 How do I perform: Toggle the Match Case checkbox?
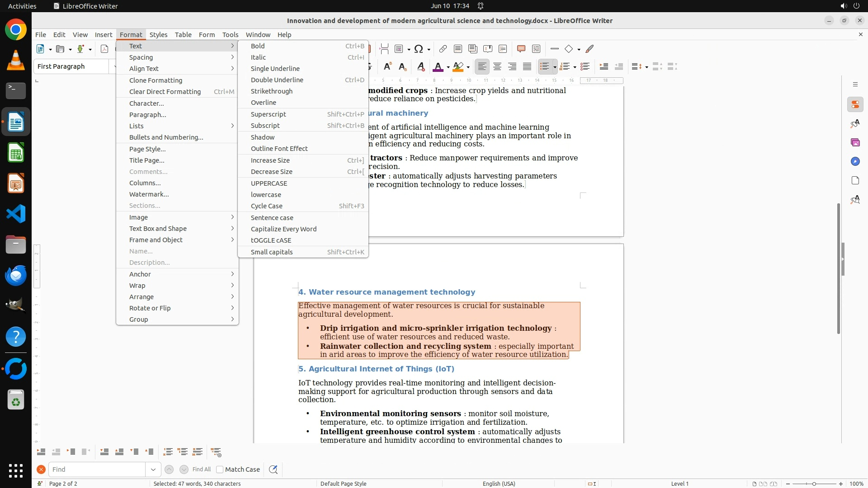point(220,469)
